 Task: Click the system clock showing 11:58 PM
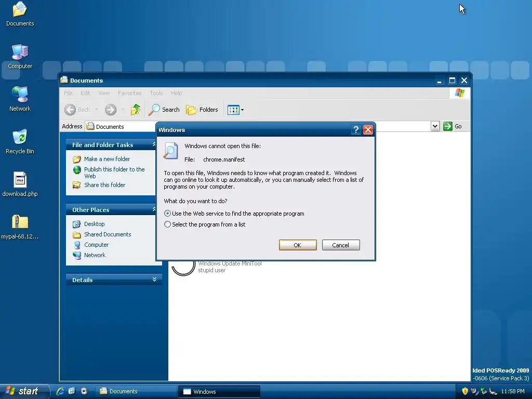coord(513,391)
